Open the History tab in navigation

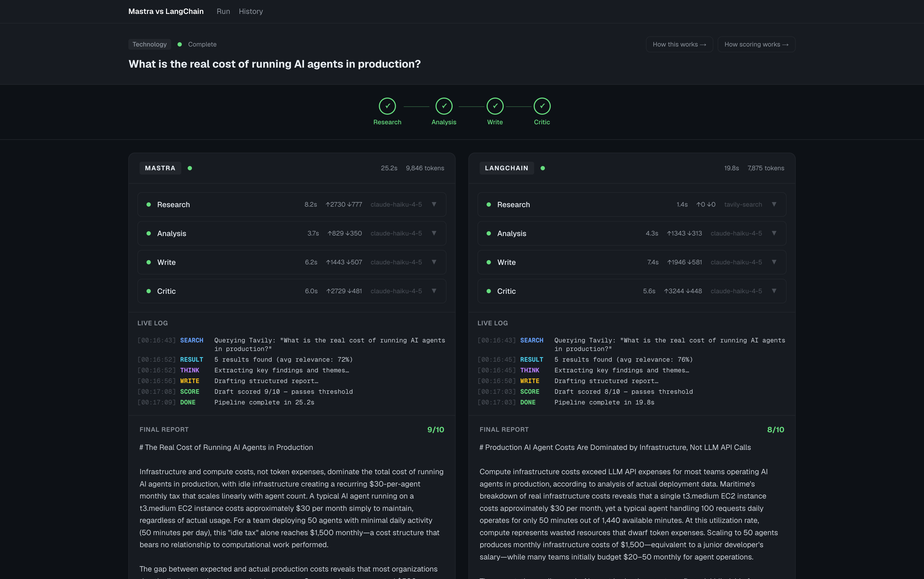(251, 11)
